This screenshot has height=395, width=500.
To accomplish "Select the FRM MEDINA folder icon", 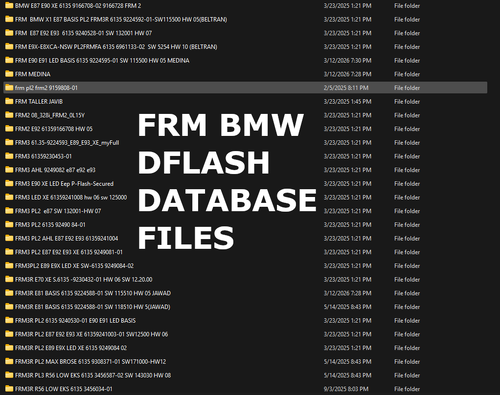I will point(9,74).
